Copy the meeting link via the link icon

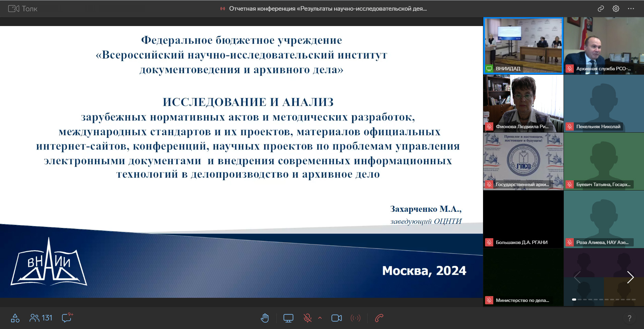point(600,9)
